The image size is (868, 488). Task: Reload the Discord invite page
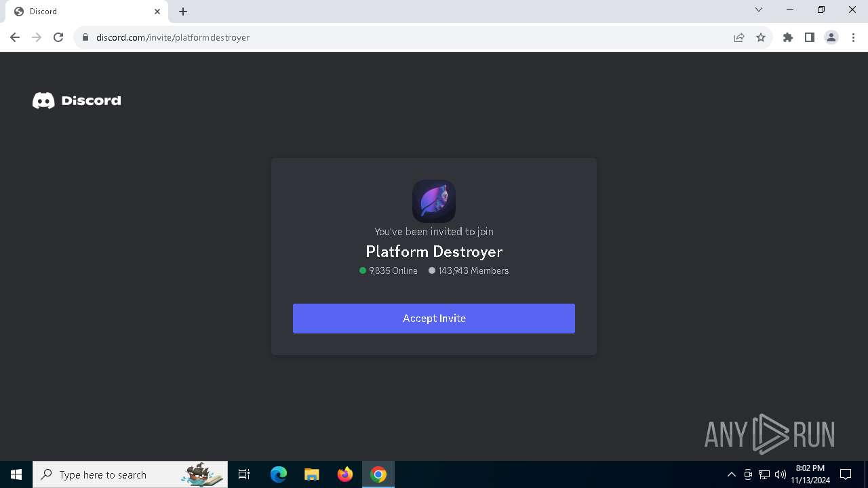pos(58,37)
